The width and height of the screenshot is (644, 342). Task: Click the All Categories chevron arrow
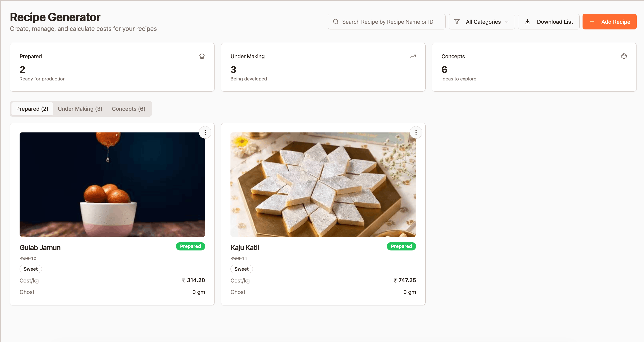click(x=507, y=22)
